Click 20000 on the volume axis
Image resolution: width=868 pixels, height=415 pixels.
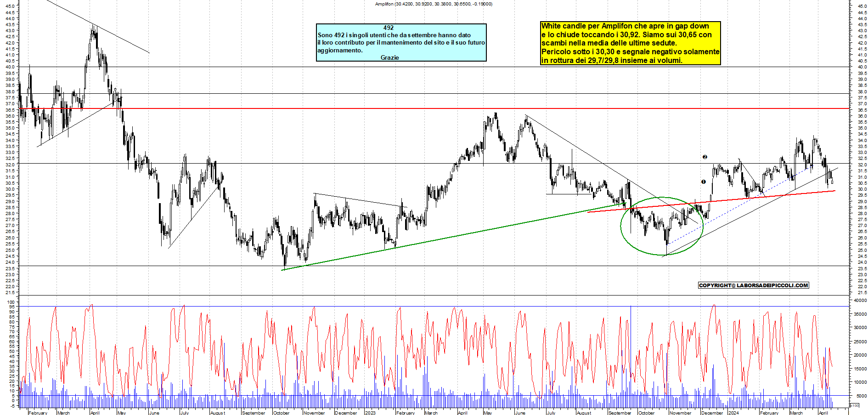[860, 355]
